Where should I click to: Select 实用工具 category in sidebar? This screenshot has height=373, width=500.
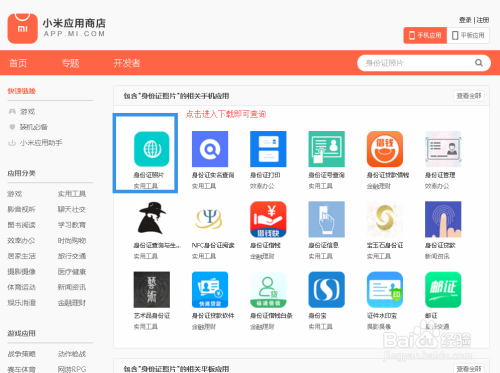coord(72,194)
